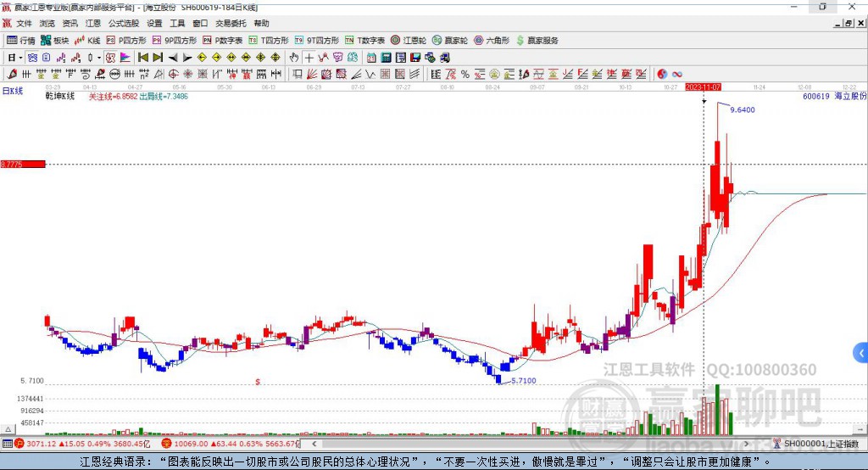
Task: Switch to the K线 chart view
Action: coord(87,41)
